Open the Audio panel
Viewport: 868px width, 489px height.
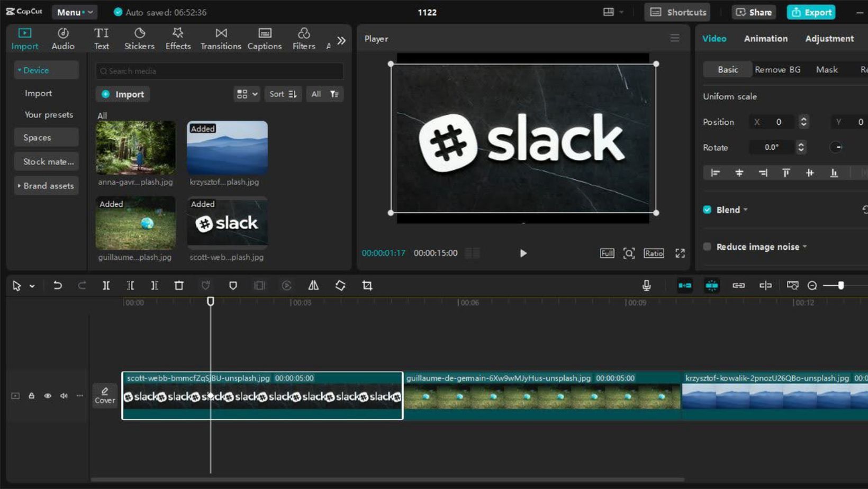(63, 39)
